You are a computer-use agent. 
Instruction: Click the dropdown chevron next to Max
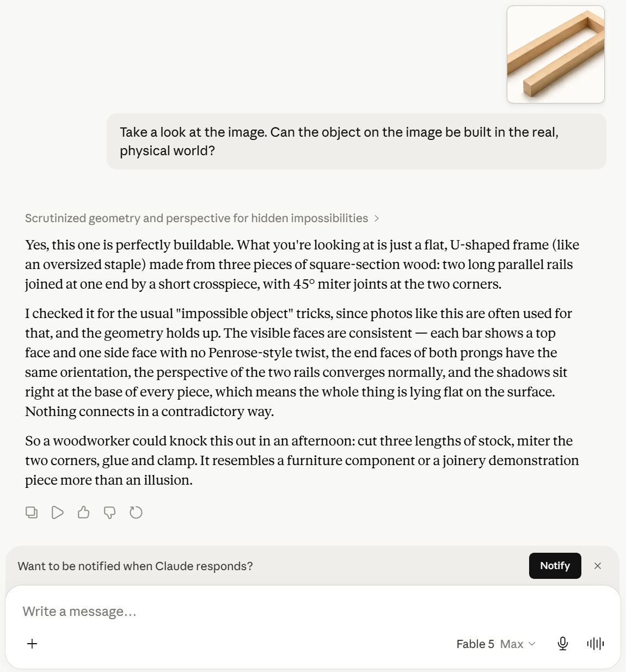click(532, 644)
